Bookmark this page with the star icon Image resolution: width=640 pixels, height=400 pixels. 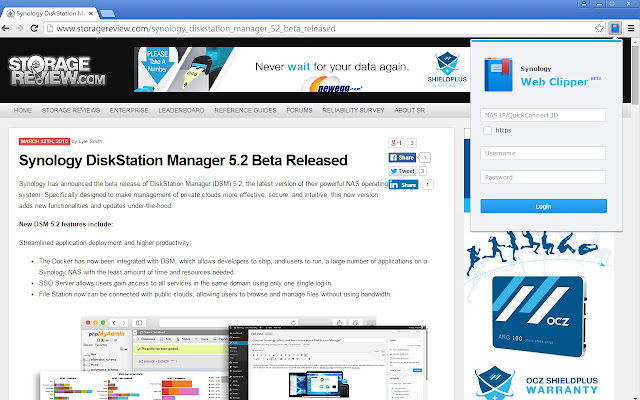pos(598,28)
